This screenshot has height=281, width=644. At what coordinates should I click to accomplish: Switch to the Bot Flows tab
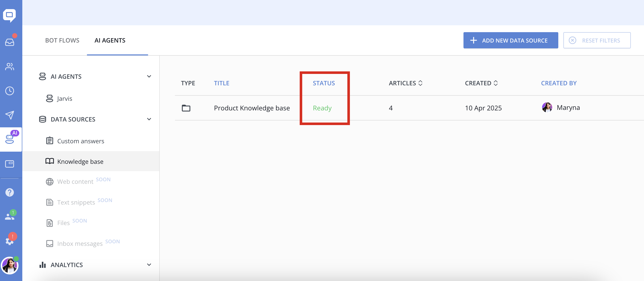tap(62, 40)
